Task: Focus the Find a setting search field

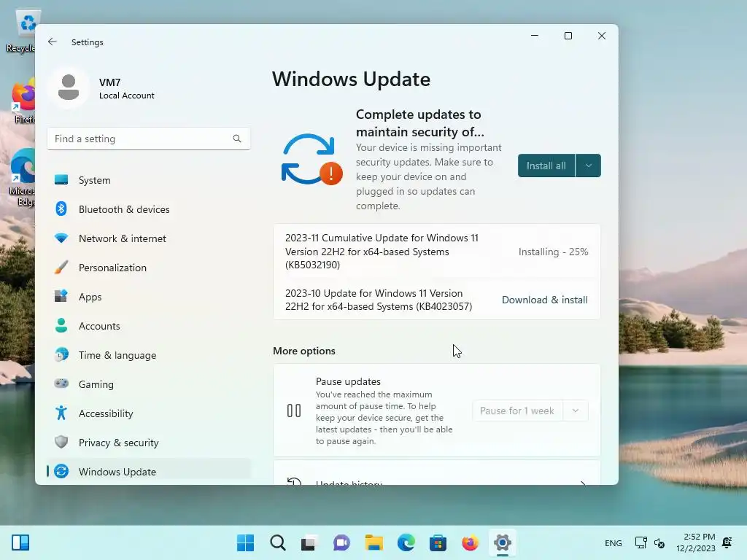Action: 149,139
